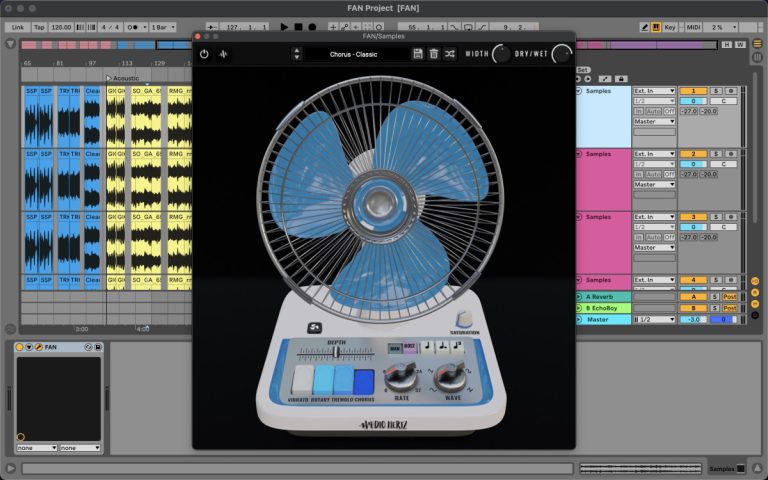Toggle Key map mode button

670,27
